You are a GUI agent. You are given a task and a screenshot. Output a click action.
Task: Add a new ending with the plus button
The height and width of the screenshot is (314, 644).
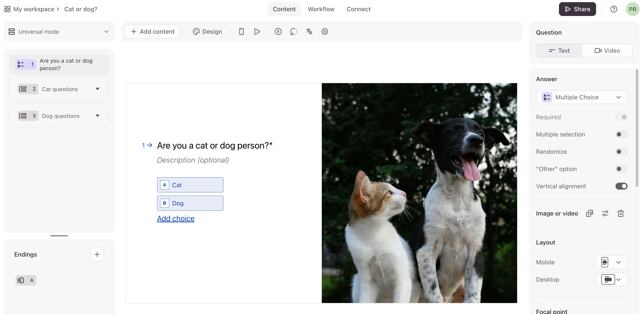97,254
